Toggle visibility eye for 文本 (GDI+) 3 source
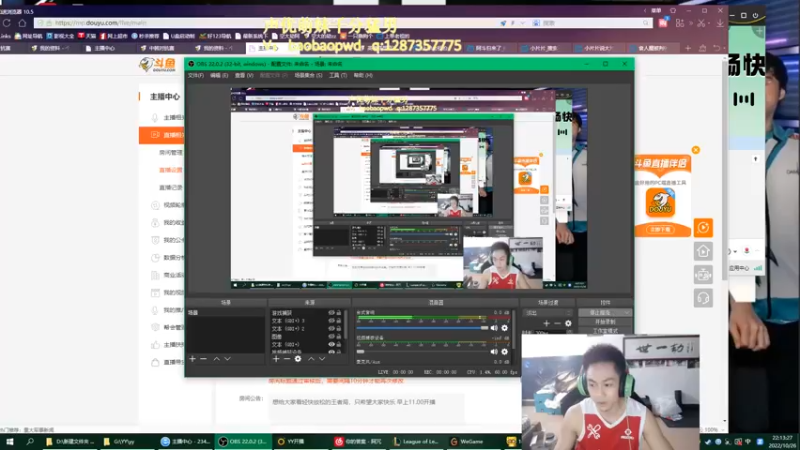The height and width of the screenshot is (450, 800). coord(331,320)
